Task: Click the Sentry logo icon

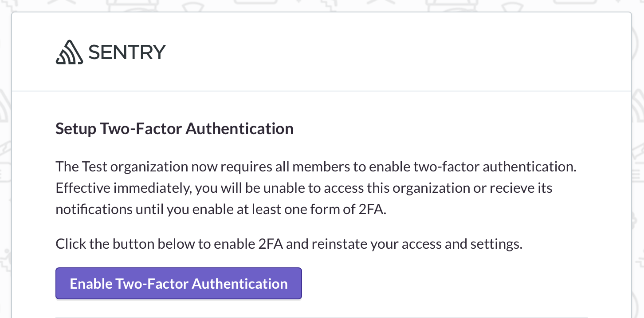Action: tap(69, 53)
